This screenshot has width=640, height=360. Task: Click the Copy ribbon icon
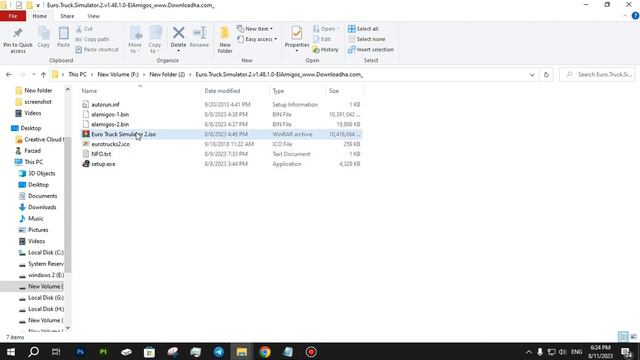[x=43, y=38]
